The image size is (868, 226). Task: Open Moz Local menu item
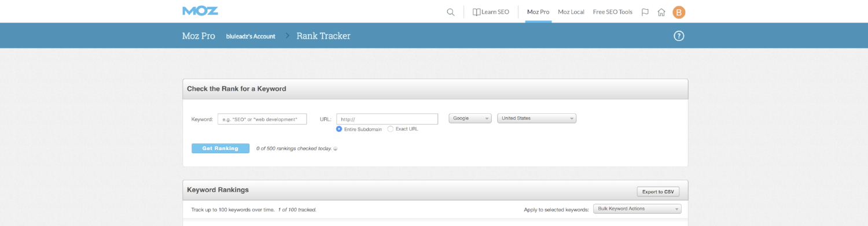(571, 12)
